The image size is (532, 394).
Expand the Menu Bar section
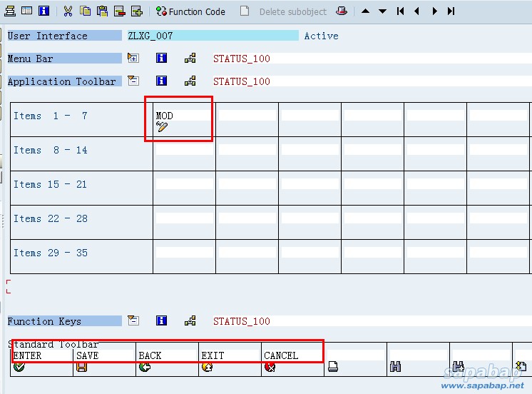coord(133,59)
